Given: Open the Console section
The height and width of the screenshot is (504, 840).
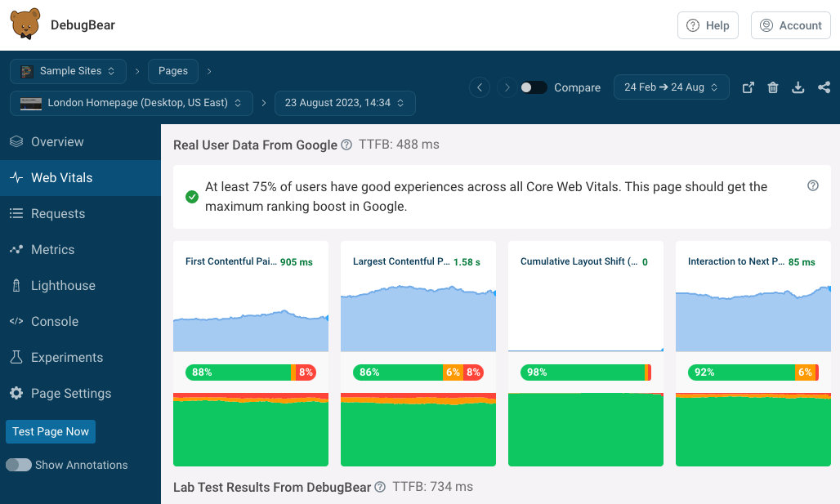Looking at the screenshot, I should 80,321.
